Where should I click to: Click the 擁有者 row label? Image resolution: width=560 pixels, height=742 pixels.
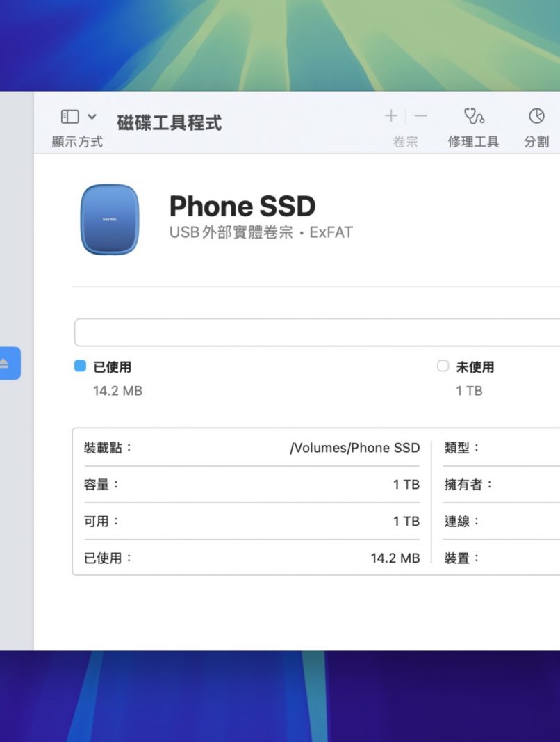(468, 485)
